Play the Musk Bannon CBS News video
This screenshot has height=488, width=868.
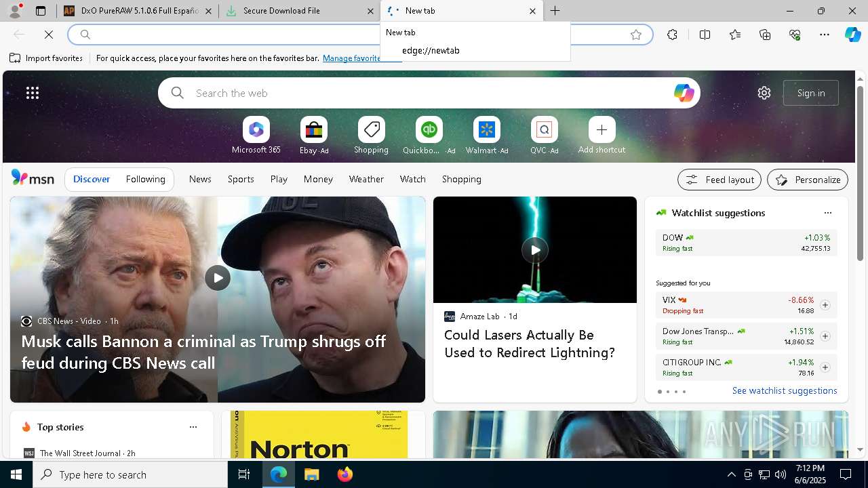(218, 278)
